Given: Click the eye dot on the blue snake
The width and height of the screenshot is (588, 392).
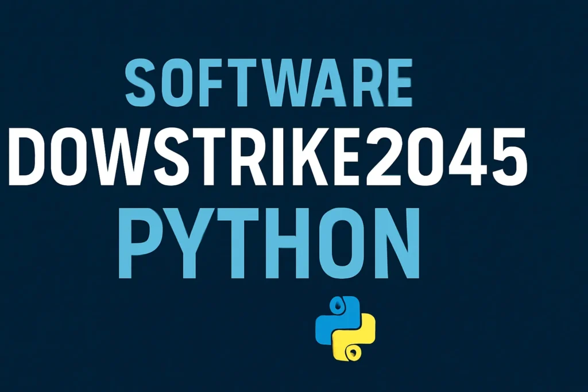Looking at the screenshot, I should click(x=339, y=306).
